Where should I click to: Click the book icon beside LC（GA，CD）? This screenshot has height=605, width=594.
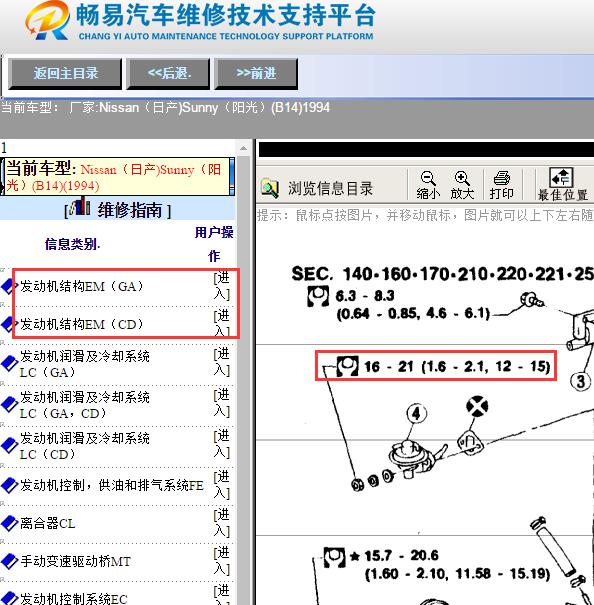coord(9,404)
